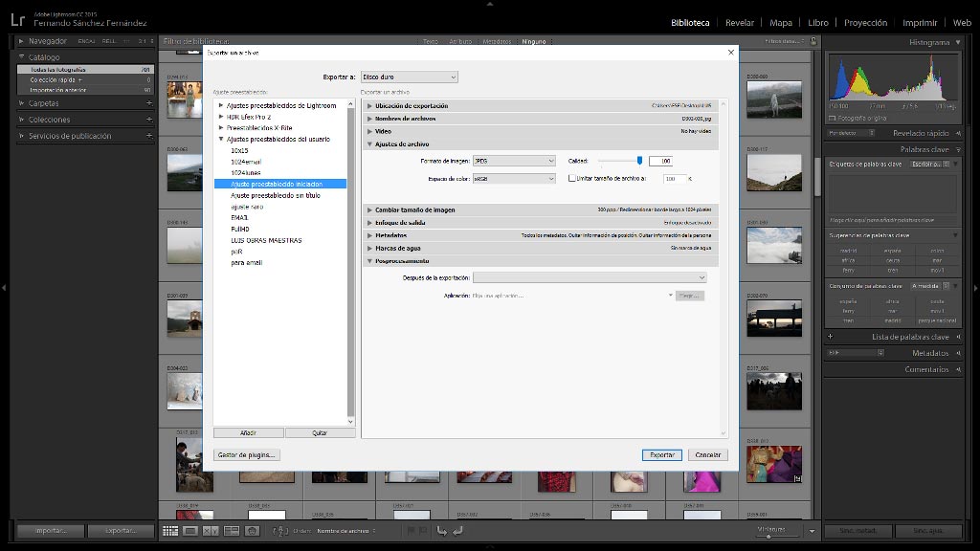Expand Revelado rápido panel
980x551 pixels.
tap(958, 133)
